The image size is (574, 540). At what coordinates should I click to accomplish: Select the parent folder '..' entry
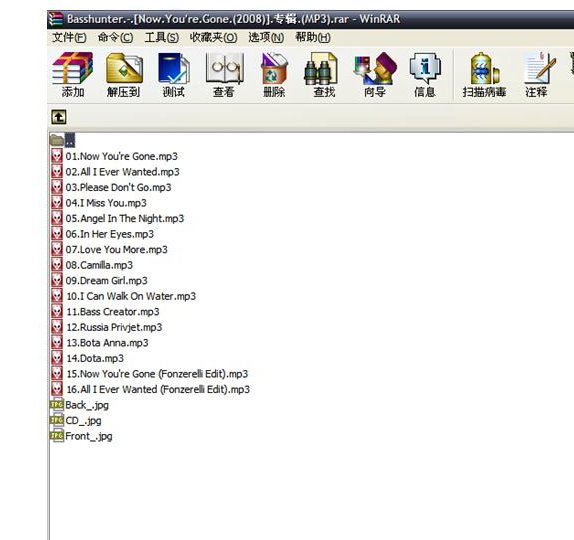pos(63,140)
